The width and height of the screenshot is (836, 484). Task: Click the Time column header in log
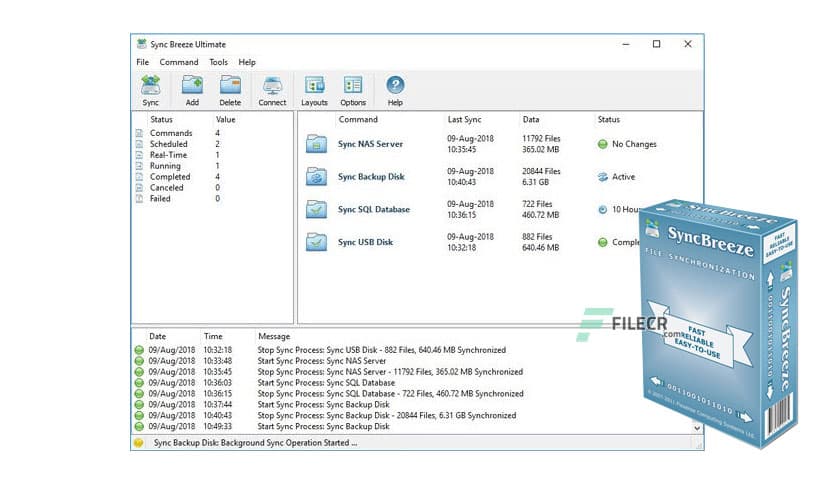(213, 336)
